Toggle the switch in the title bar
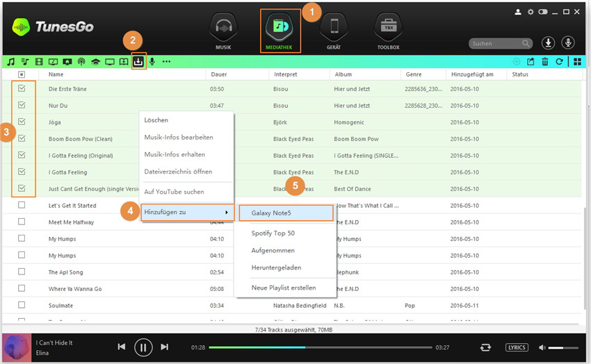 click(x=543, y=12)
